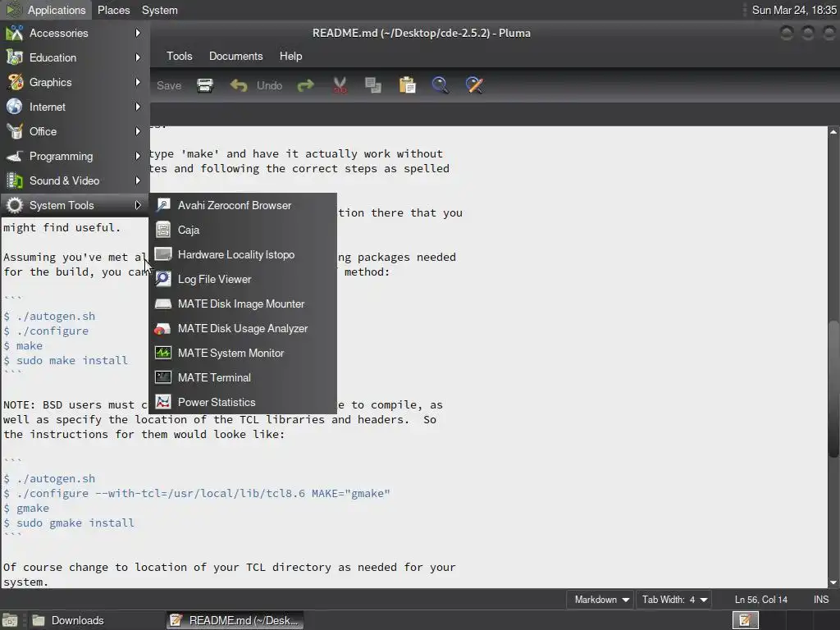Click the MATE System Monitor icon

(163, 353)
